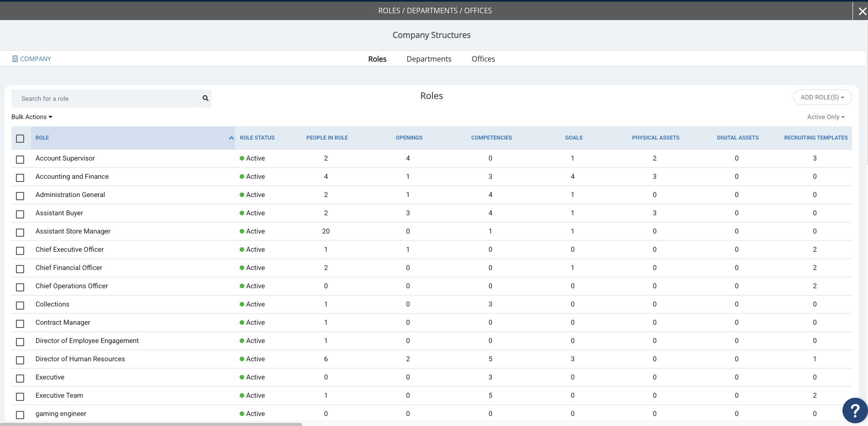Screen dimensions: 868x426
Task: Click the company building icon
Action: coord(15,59)
